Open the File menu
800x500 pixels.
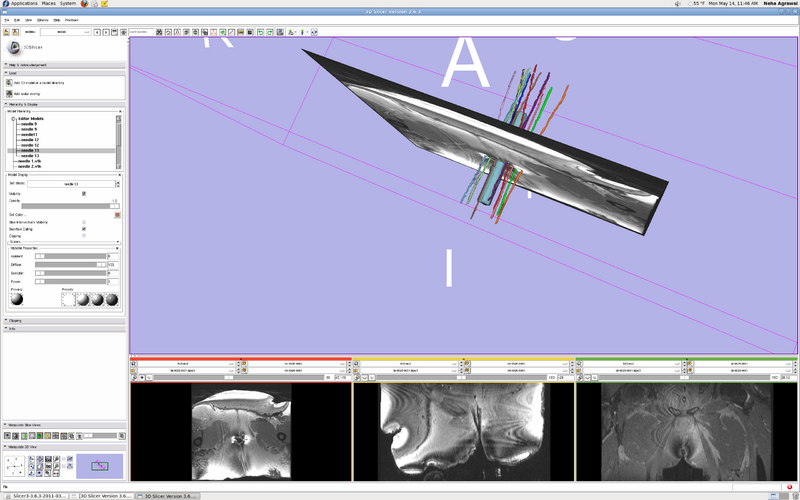point(5,19)
